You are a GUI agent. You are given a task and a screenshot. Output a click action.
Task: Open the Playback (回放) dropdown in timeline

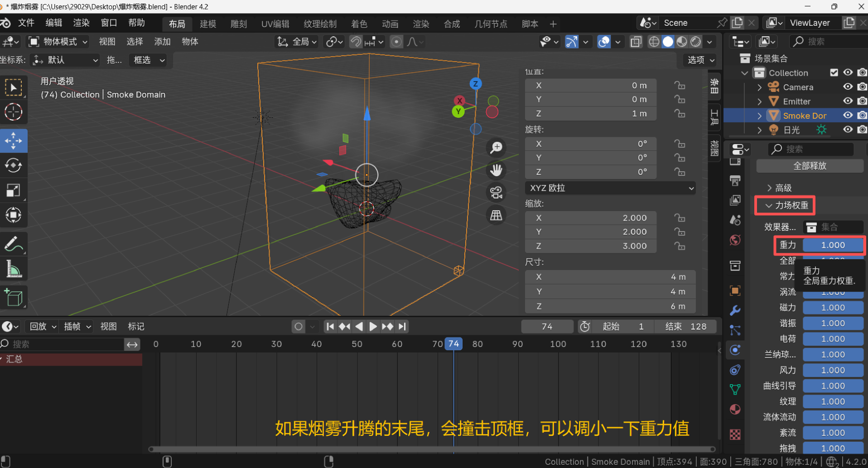(x=43, y=327)
